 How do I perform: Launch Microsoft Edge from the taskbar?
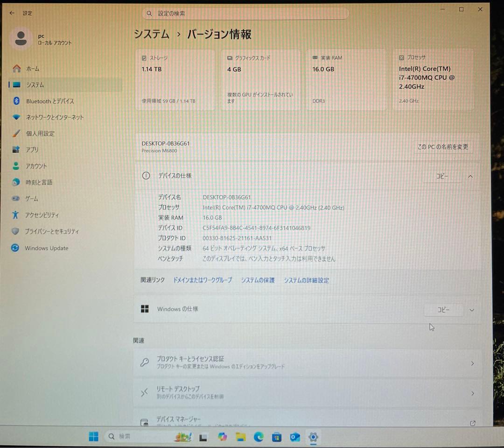(259, 436)
